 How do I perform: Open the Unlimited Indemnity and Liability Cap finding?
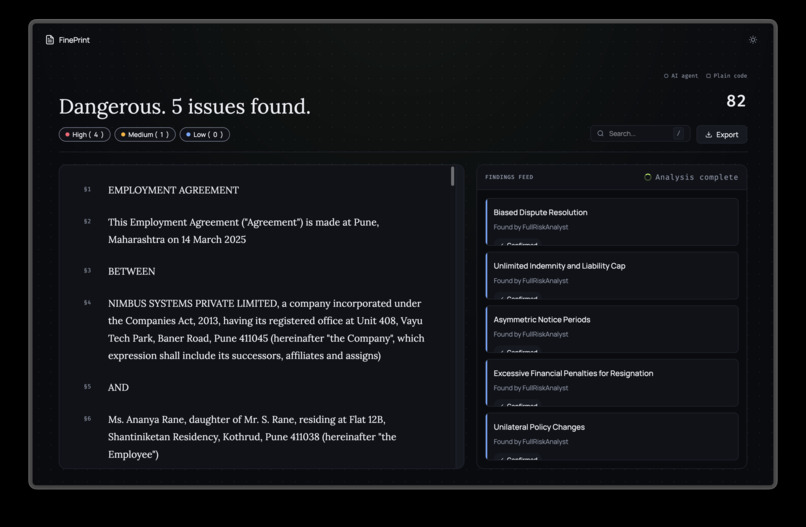pyautogui.click(x=612, y=276)
